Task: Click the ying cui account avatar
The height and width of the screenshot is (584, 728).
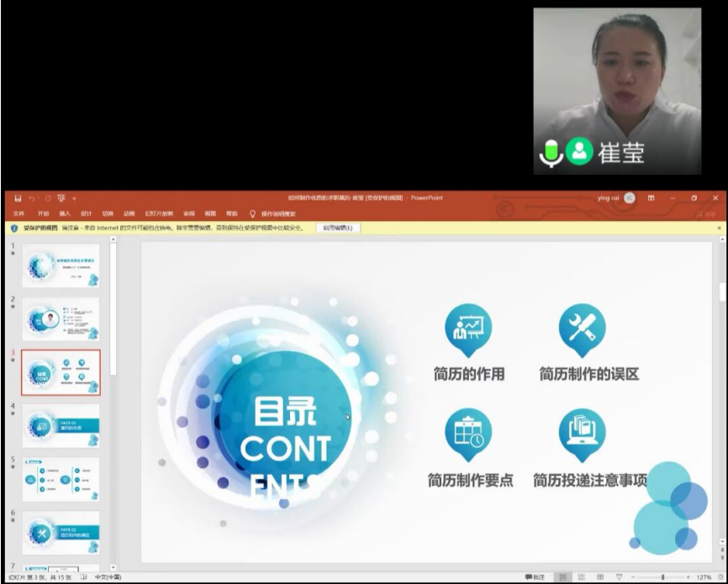Action: click(x=630, y=198)
